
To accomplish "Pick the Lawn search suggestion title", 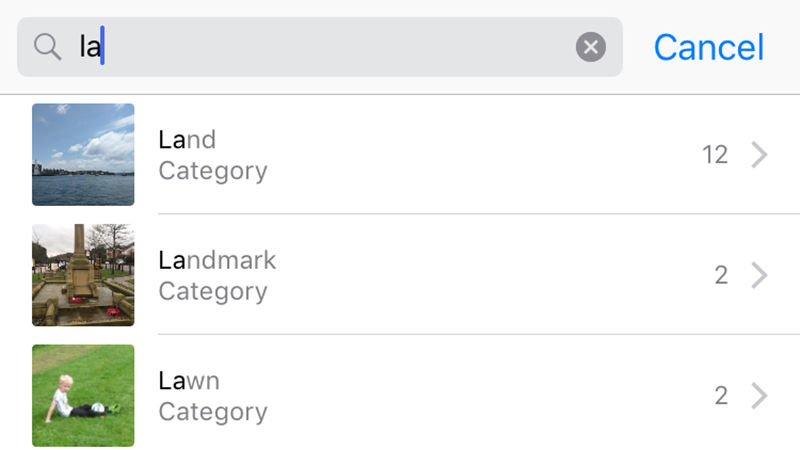I will click(x=189, y=381).
